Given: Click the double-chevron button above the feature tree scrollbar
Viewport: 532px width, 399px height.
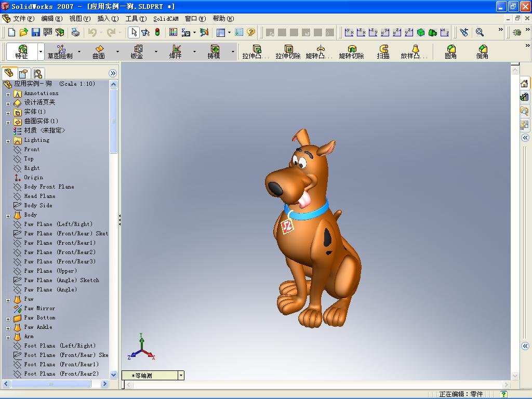Looking at the screenshot, I should point(113,73).
